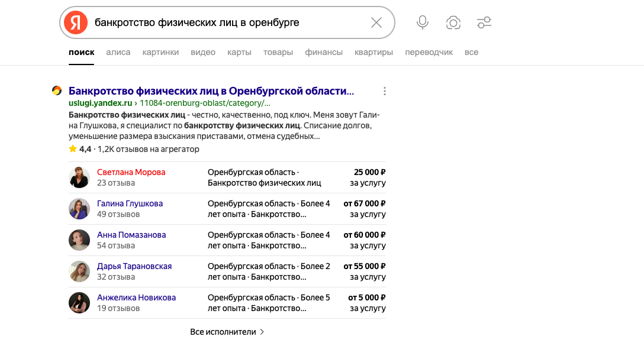Open search settings via the sliders icon
The height and width of the screenshot is (343, 644).
point(484,22)
